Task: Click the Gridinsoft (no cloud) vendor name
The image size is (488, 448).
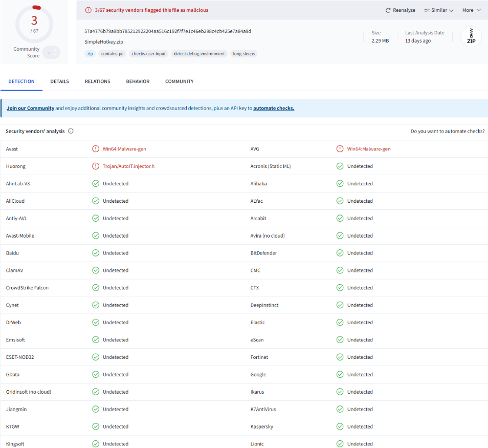Action: click(x=29, y=392)
